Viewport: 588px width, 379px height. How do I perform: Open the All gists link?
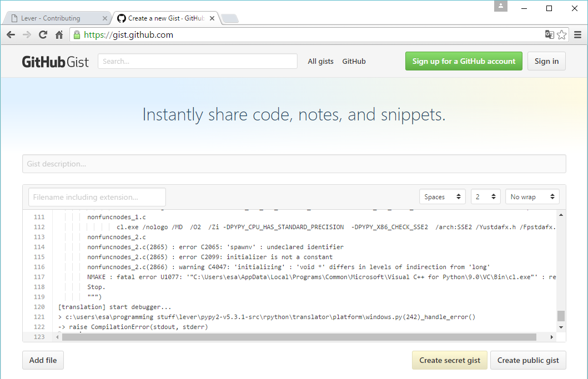point(320,62)
